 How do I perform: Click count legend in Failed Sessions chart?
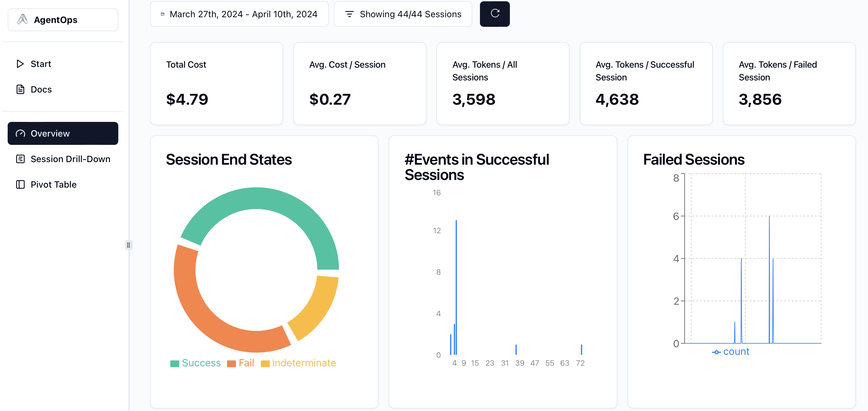(731, 352)
